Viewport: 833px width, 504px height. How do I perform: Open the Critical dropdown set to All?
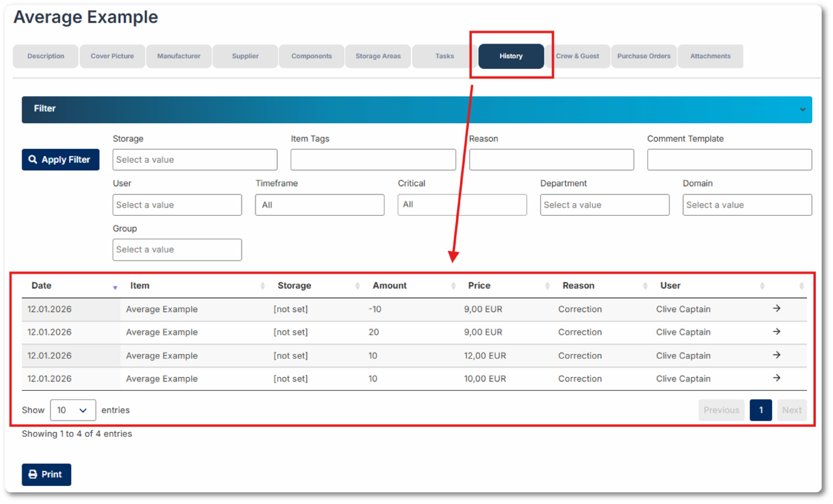click(x=462, y=205)
